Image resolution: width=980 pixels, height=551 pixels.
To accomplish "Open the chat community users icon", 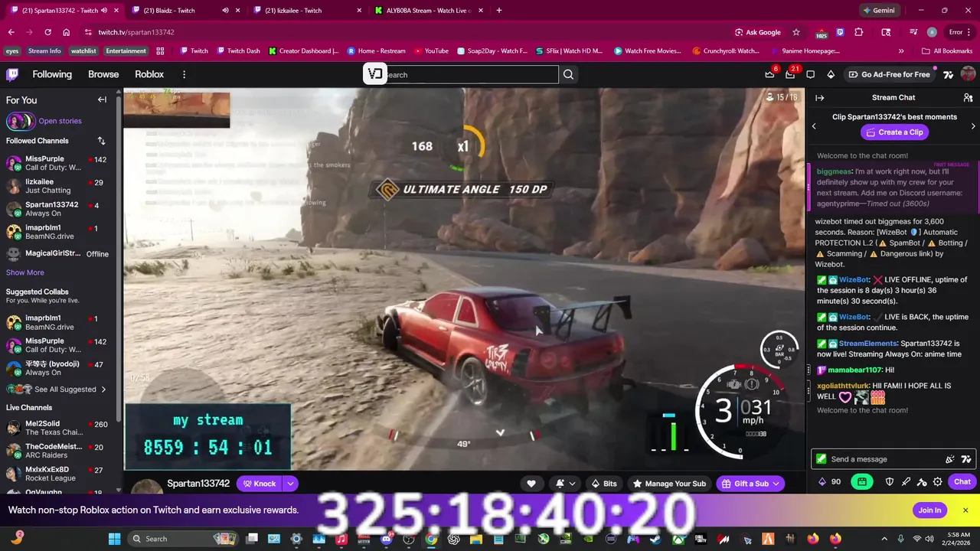I will [968, 98].
